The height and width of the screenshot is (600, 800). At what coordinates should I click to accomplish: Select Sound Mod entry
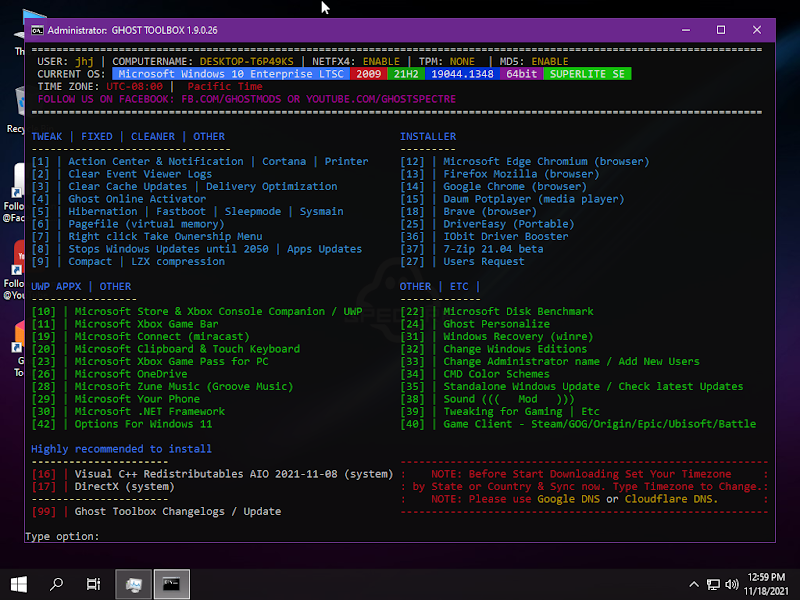pos(509,399)
